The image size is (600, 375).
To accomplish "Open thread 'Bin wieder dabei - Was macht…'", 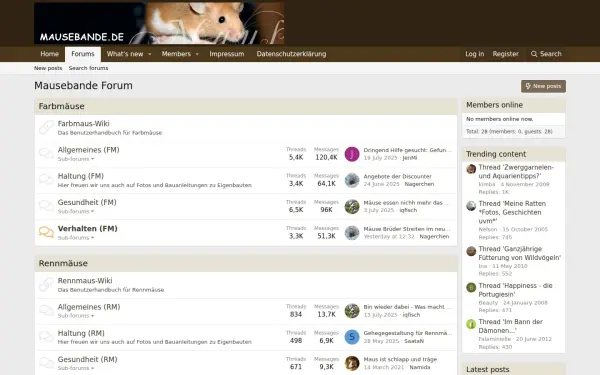I will [408, 307].
